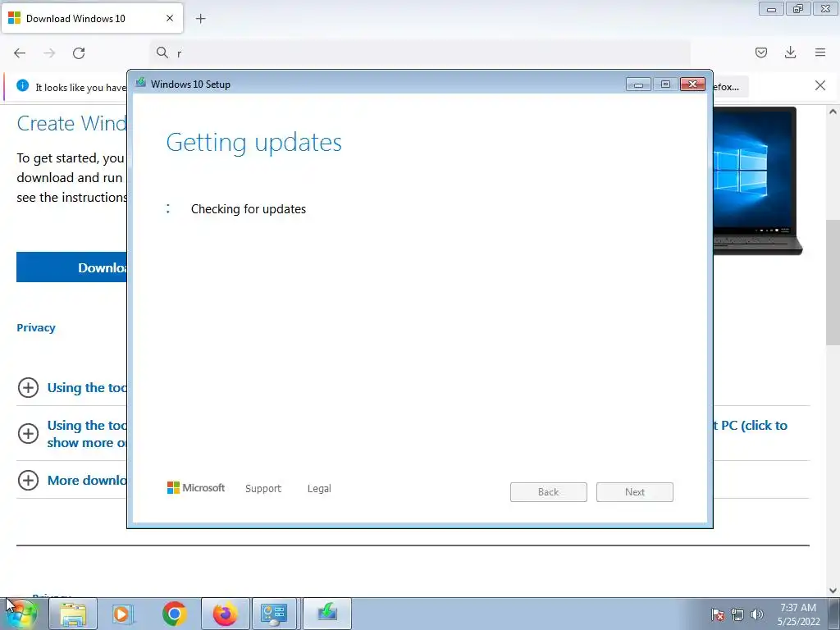Click the scrollbar down arrow

pyautogui.click(x=833, y=591)
